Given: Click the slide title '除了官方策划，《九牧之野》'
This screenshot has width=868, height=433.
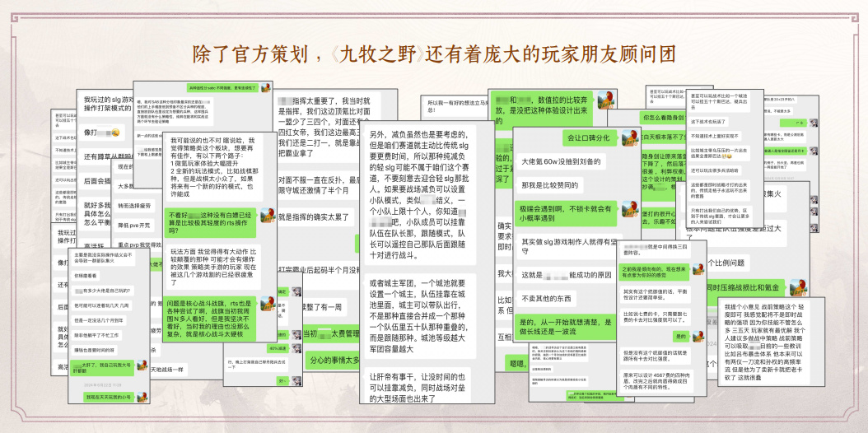Looking at the screenshot, I should [x=308, y=54].
